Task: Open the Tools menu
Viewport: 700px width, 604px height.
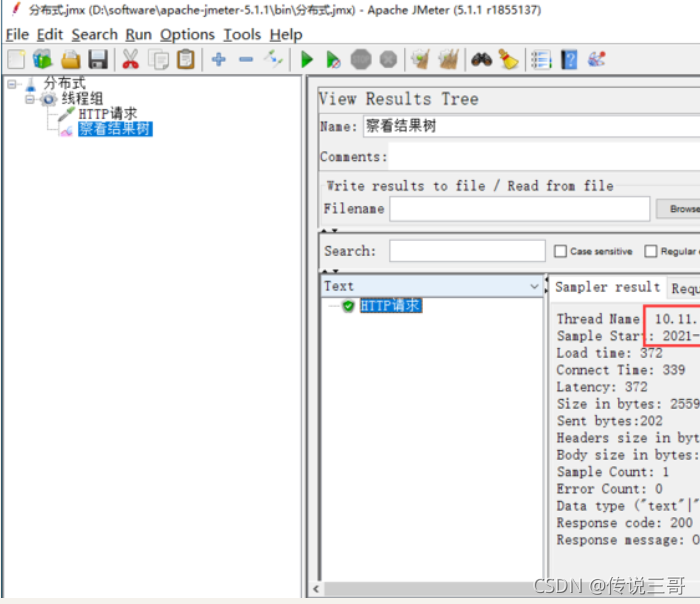Action: pos(242,34)
